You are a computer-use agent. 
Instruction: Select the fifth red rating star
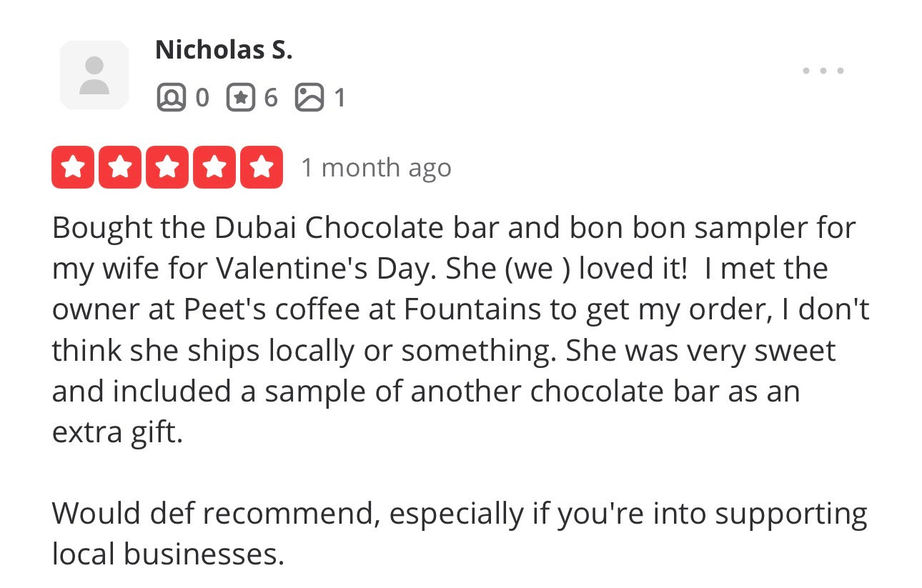coord(262,166)
